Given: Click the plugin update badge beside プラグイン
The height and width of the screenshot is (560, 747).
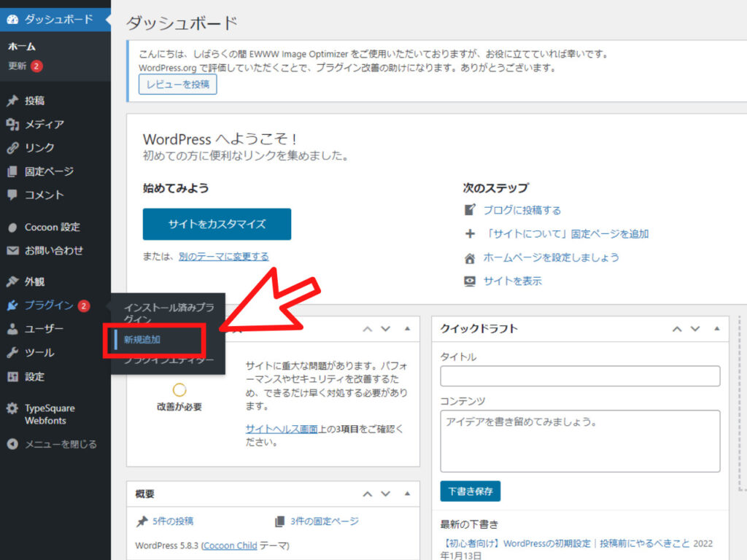Looking at the screenshot, I should point(83,306).
